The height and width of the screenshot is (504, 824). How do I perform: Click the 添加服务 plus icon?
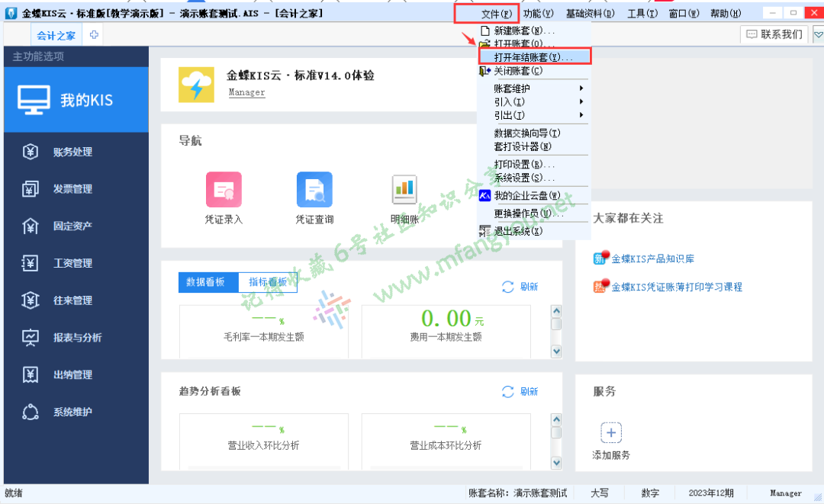point(611,433)
